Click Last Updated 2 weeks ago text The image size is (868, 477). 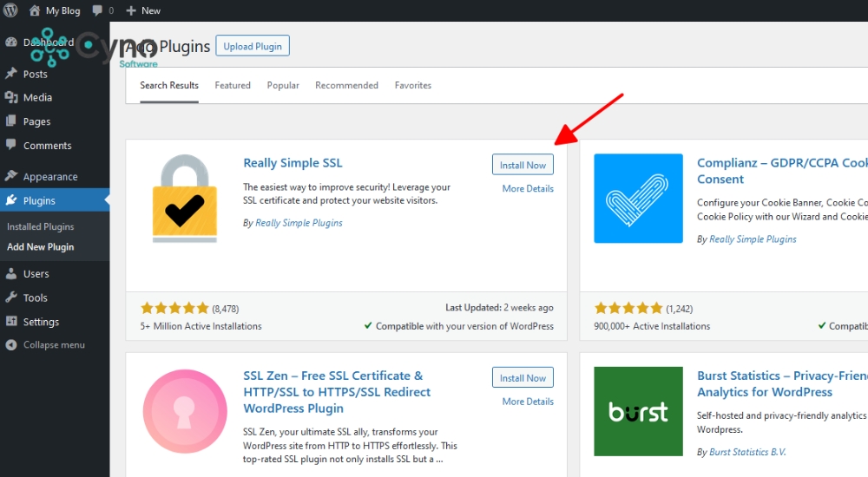coord(499,307)
